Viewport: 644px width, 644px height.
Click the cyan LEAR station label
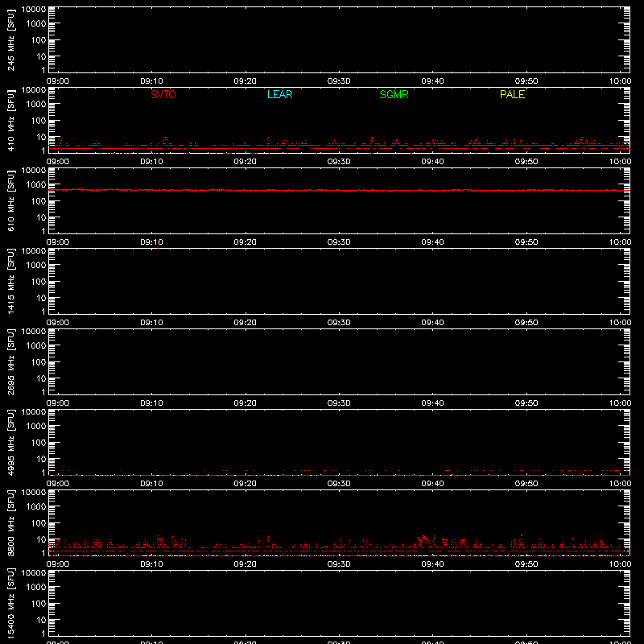coord(279,94)
